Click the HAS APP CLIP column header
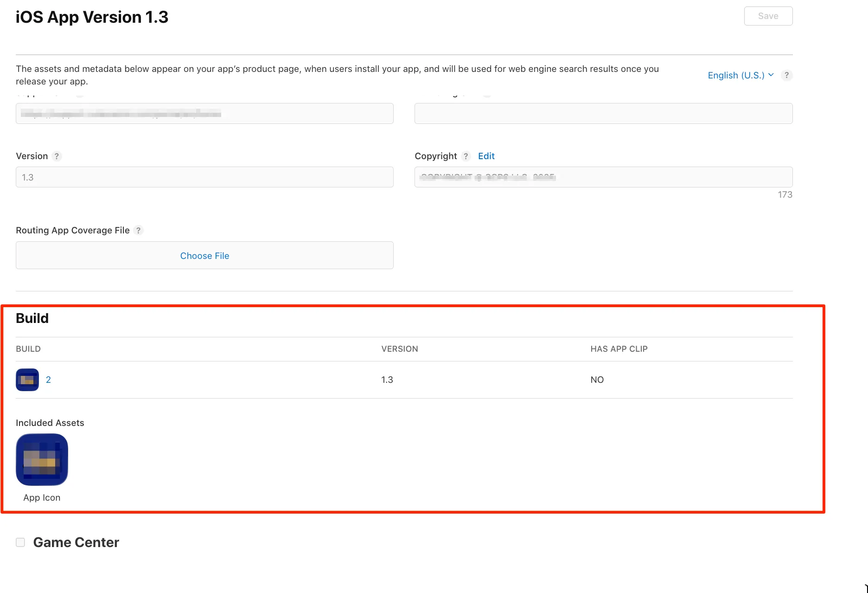Screen dimensions: 868x593 tap(619, 349)
